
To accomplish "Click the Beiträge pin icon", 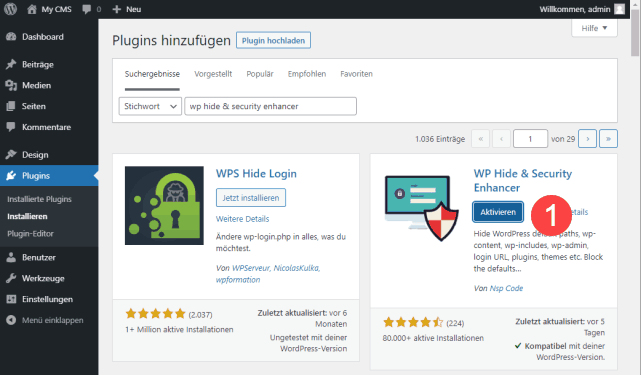I will [11, 64].
